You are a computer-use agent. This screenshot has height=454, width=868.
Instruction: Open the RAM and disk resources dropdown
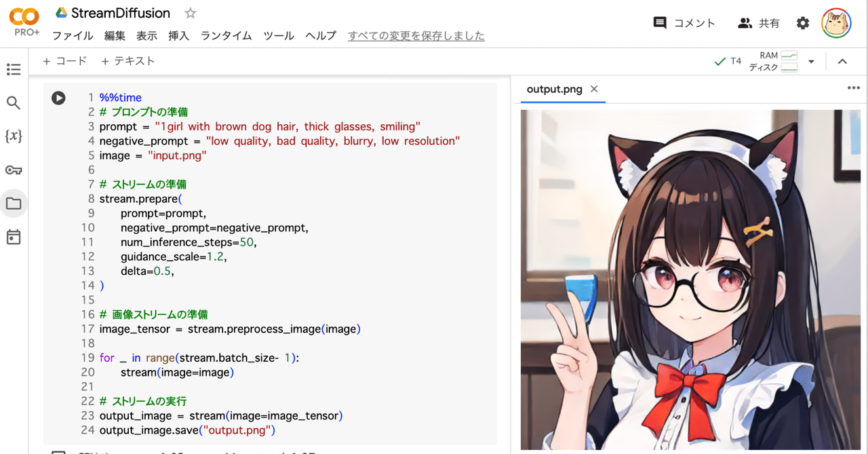pyautogui.click(x=811, y=61)
